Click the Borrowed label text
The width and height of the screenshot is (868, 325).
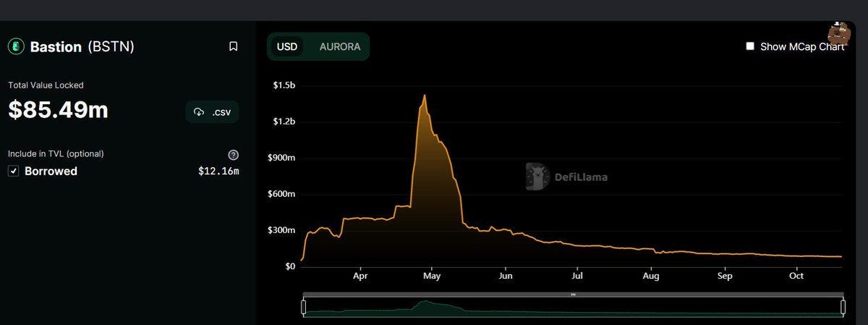coord(51,172)
